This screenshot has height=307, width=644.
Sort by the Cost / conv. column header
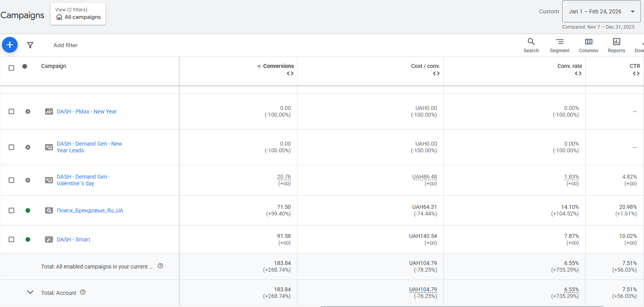click(425, 66)
